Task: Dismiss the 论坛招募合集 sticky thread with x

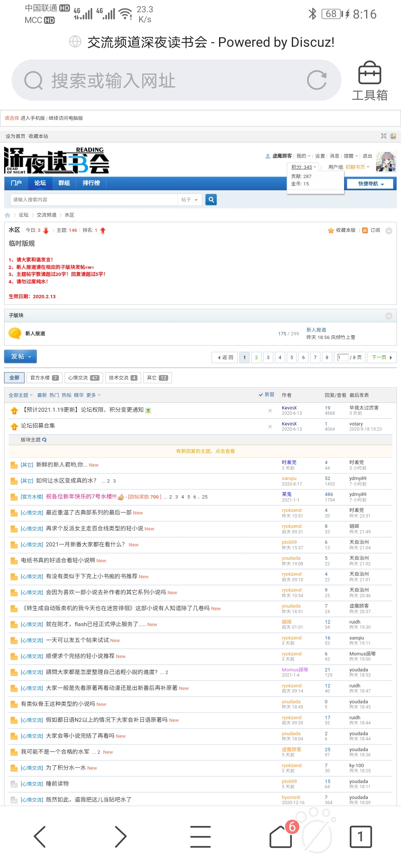Action: (x=270, y=427)
